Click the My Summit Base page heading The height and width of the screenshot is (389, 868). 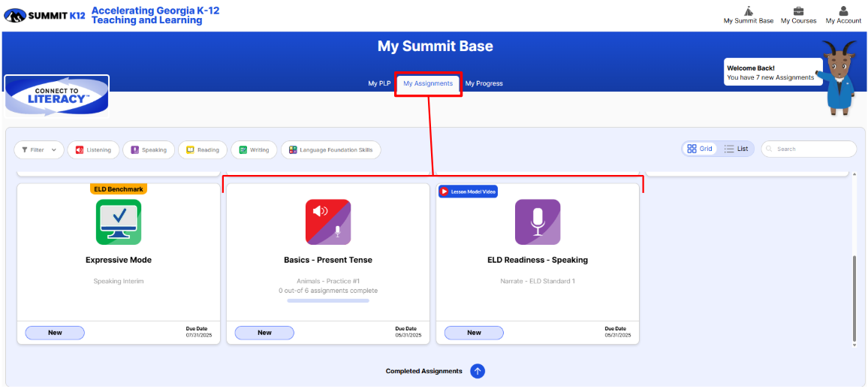435,46
